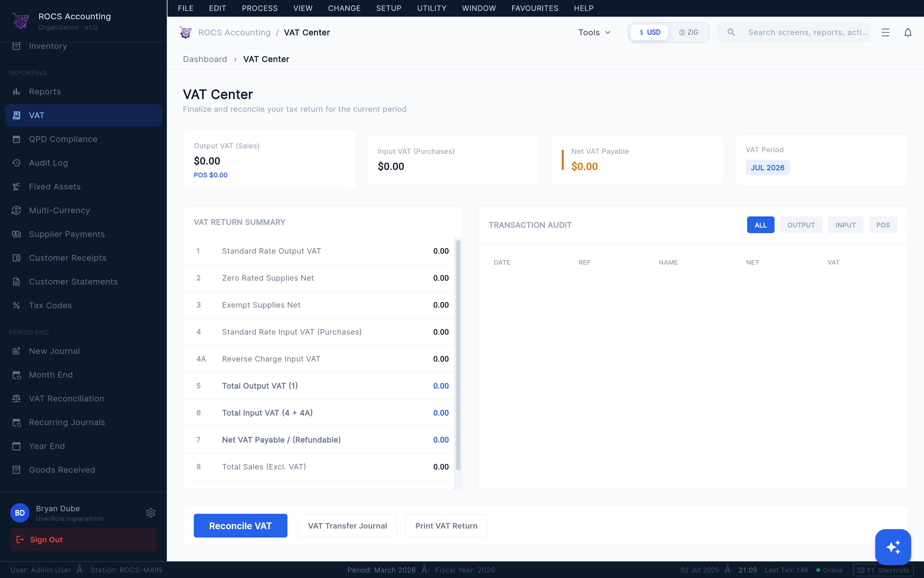Open the AI sparkle assistant button
Viewport: 924px width, 578px height.
(893, 547)
